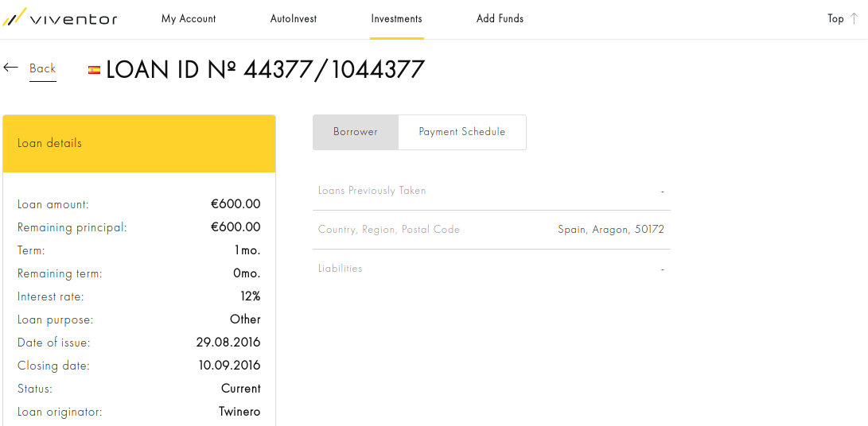Click the Remaining term label
Viewport: 868px width, 426px height.
coord(60,274)
